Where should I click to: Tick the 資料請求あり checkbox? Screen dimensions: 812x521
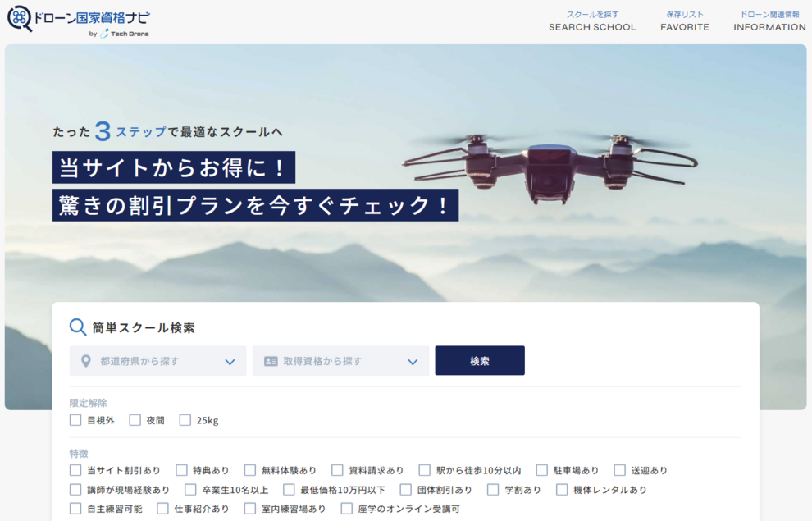pyautogui.click(x=337, y=470)
